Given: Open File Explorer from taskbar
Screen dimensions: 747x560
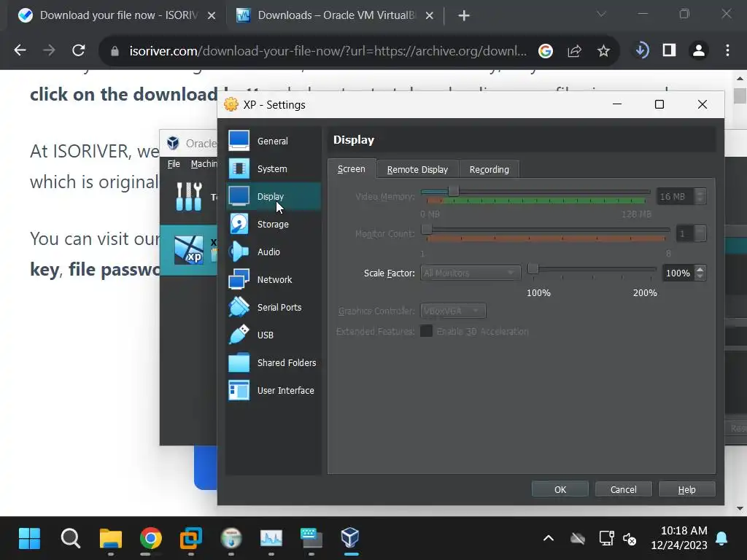Looking at the screenshot, I should tap(111, 538).
